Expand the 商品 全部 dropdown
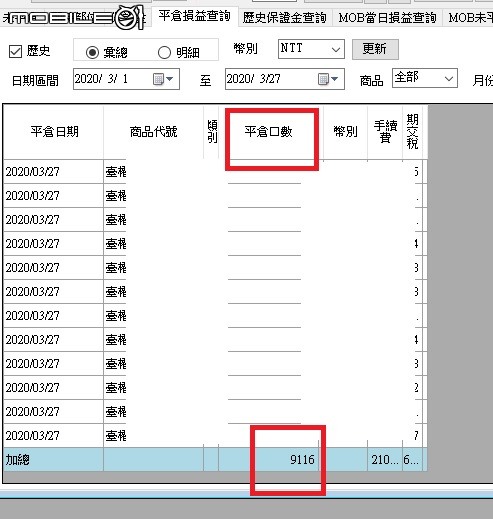 [425, 78]
